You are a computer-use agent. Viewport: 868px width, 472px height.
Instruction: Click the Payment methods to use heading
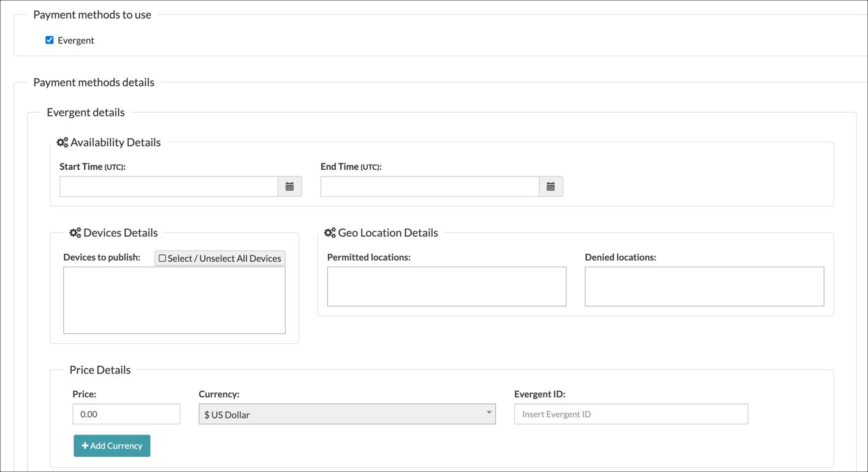pos(92,15)
